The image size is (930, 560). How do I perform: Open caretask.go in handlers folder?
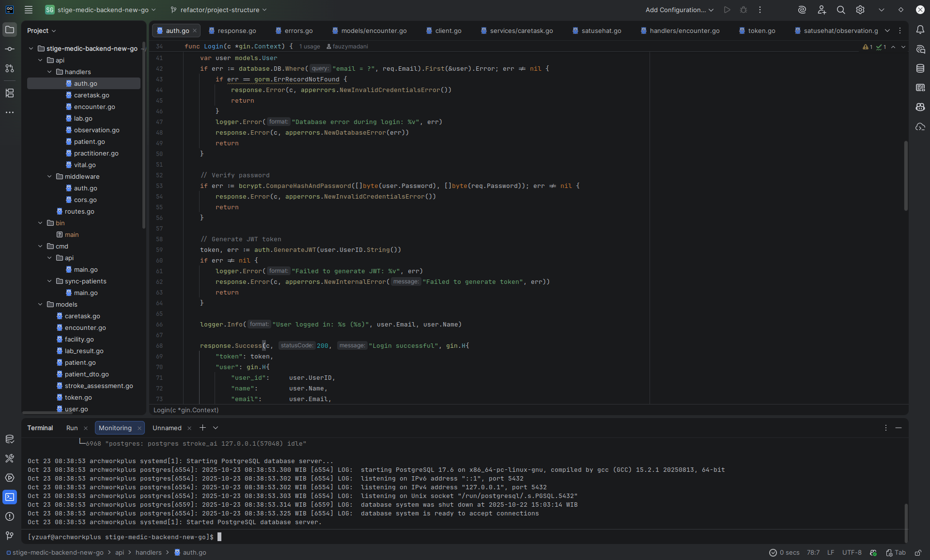point(92,95)
